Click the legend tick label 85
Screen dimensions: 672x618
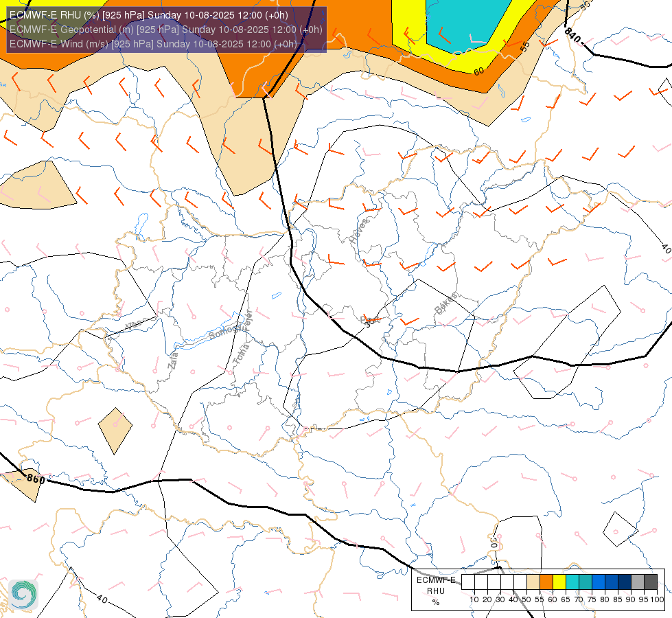click(x=618, y=599)
